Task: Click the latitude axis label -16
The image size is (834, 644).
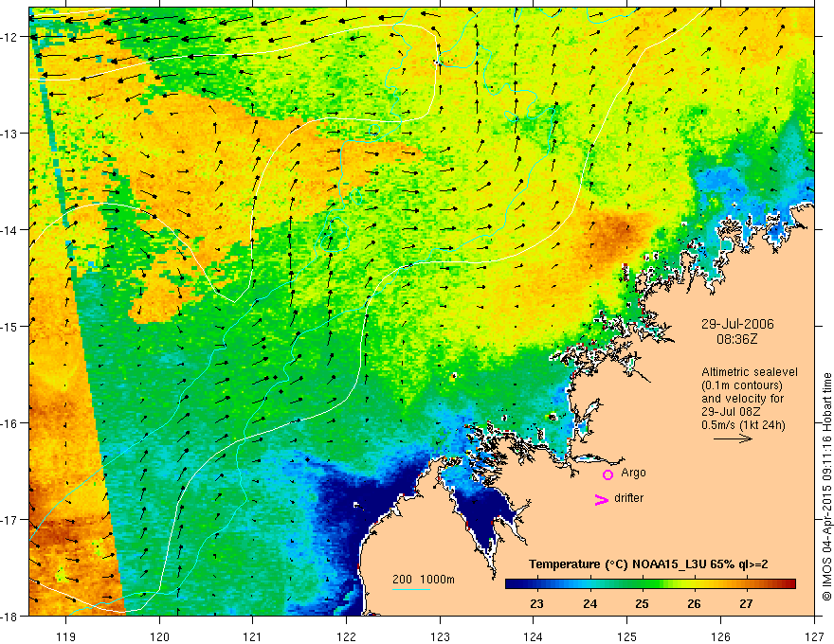Action: click(x=10, y=423)
